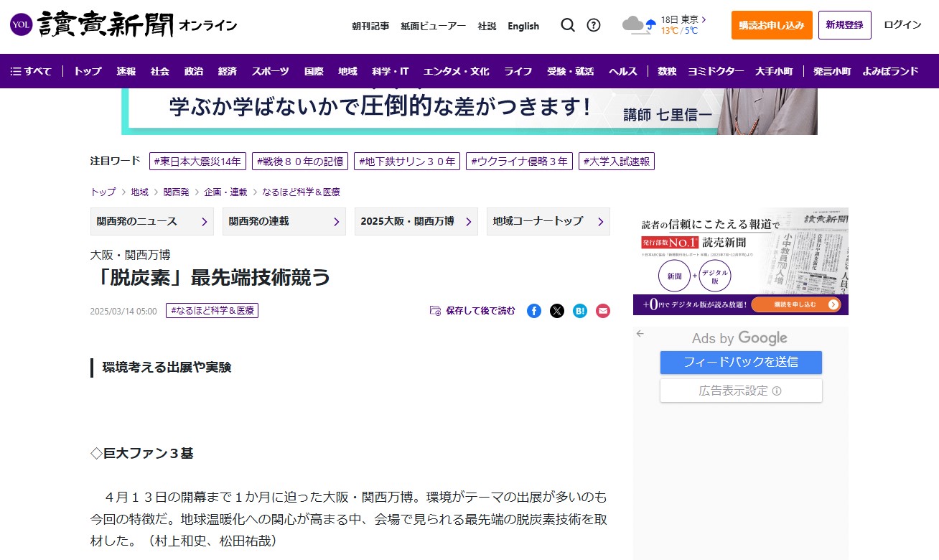
Task: Share article on X
Action: [x=557, y=311]
